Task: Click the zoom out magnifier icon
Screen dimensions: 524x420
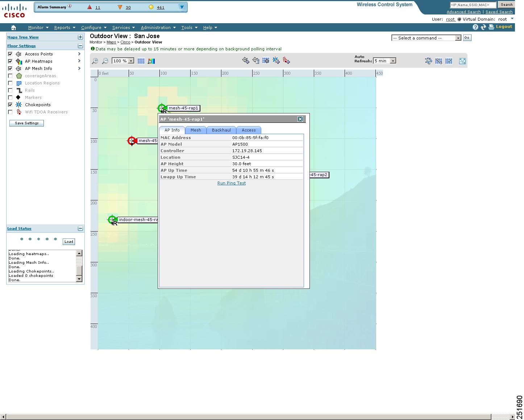Action: click(x=105, y=61)
